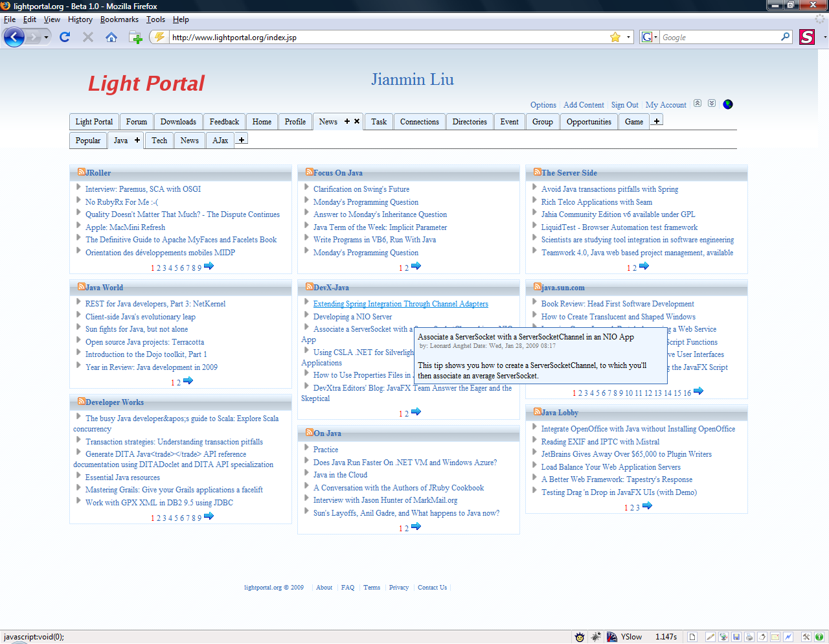
Task: Click the Sign Out link
Action: pyautogui.click(x=624, y=105)
